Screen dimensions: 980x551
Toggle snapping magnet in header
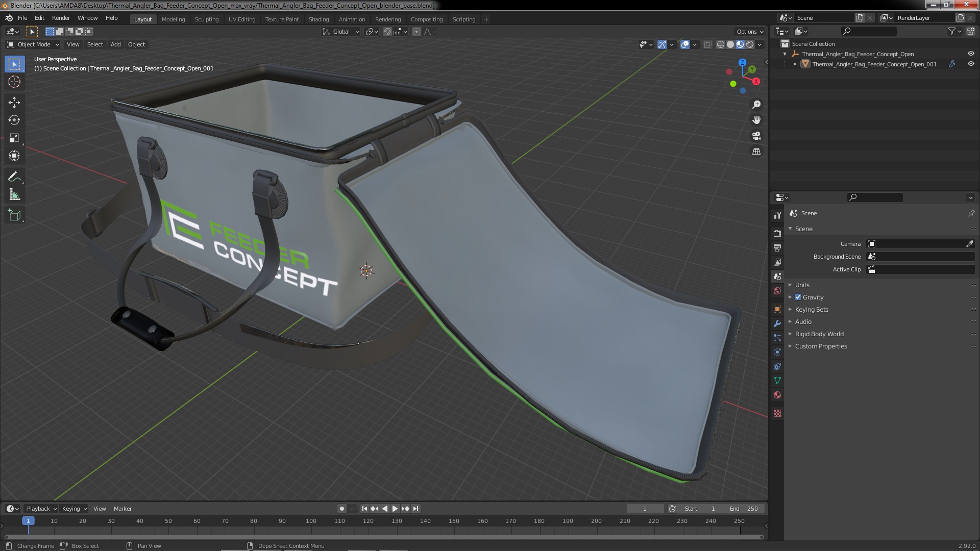pyautogui.click(x=387, y=32)
